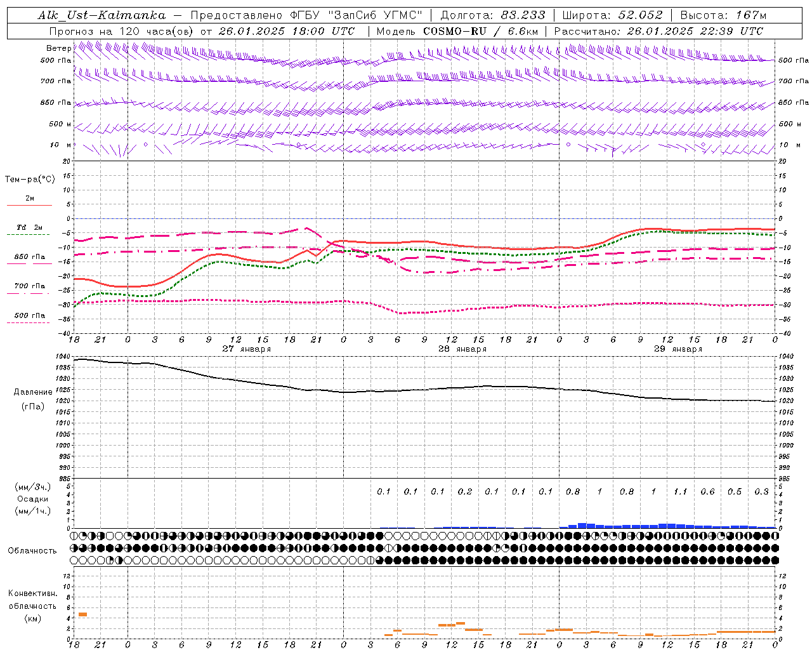Click the Td 2м legend entry
This screenshot has height=650, width=812.
pyautogui.click(x=30, y=227)
